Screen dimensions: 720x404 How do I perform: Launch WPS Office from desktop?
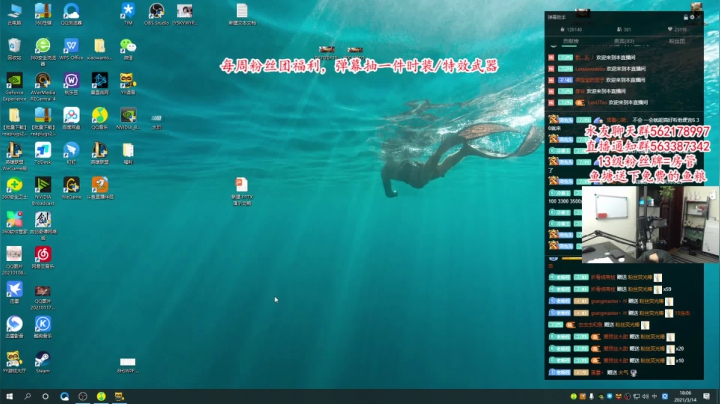71,49
